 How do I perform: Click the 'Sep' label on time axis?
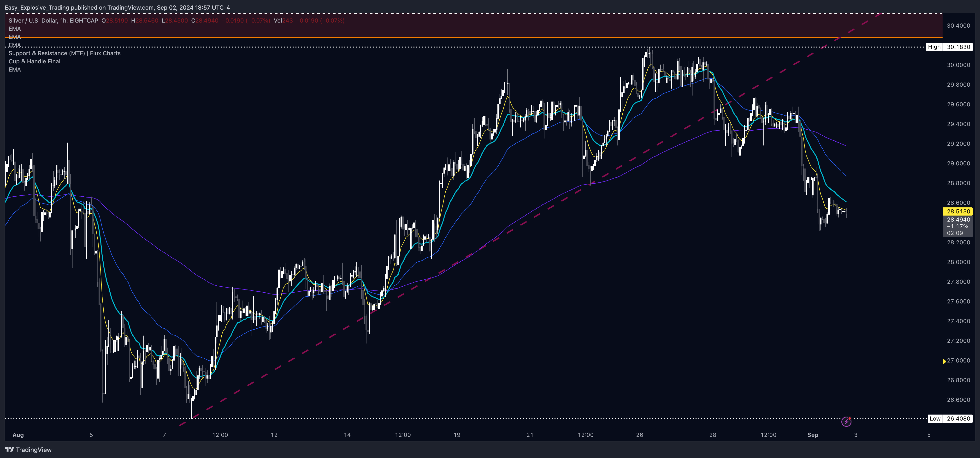(x=813, y=435)
